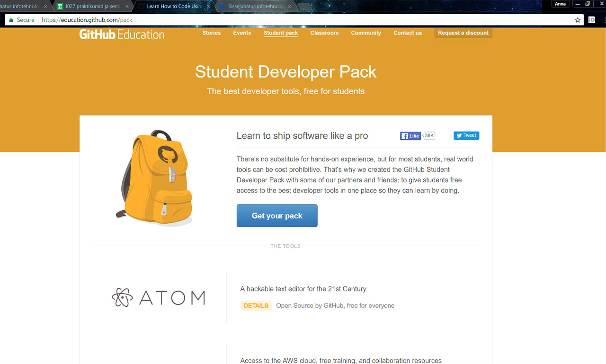The height and width of the screenshot is (364, 606).
Task: Open the new tab button
Action: click(x=305, y=7)
